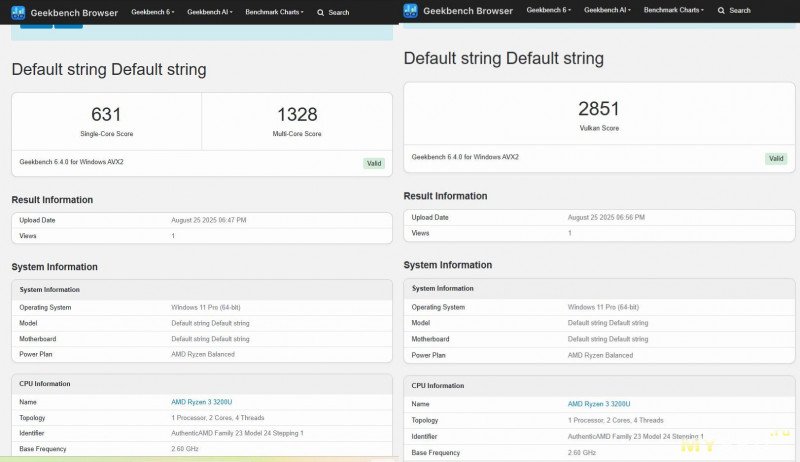Click Motherboard row label on Vulkan result page
This screenshot has height=462, width=800.
[431, 339]
